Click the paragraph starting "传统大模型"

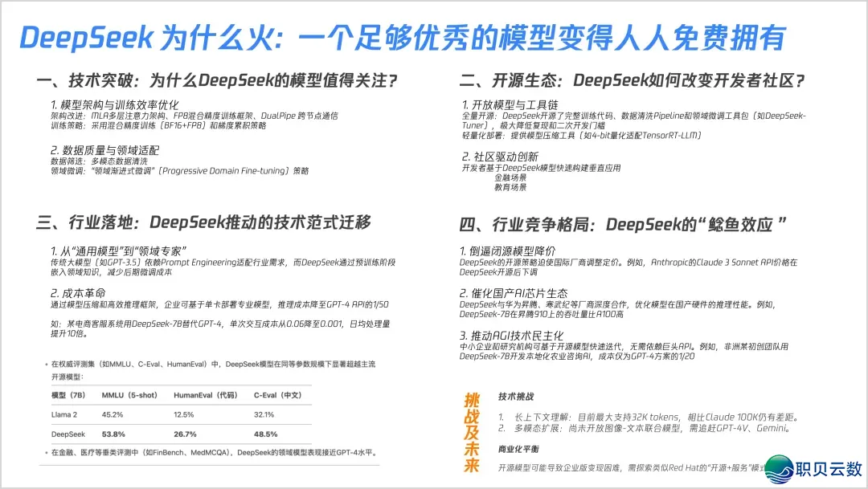click(x=223, y=267)
